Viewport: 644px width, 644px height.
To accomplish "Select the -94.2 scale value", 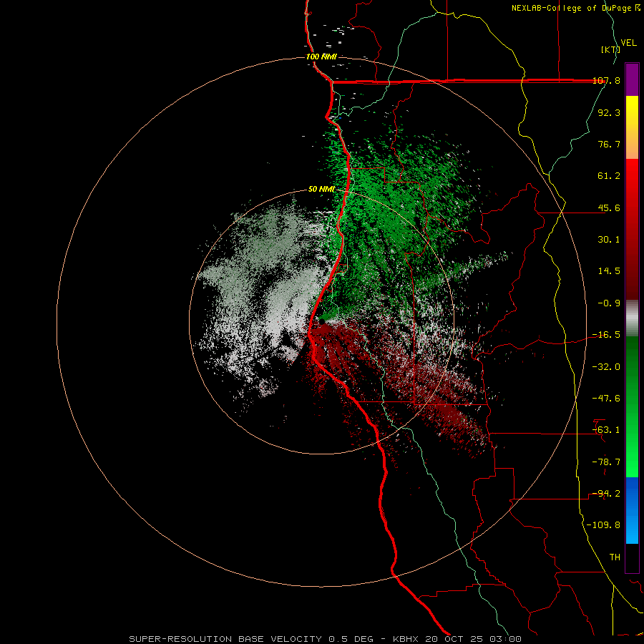I will coord(607,494).
